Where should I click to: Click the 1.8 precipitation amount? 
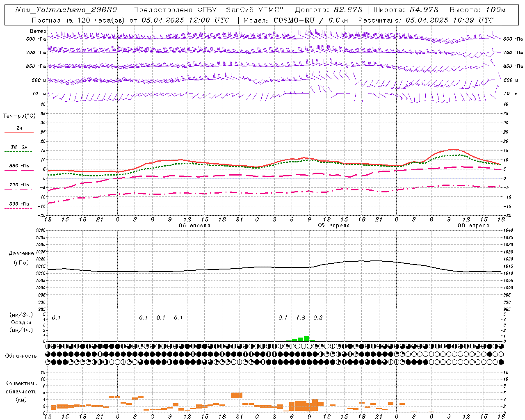click(x=301, y=317)
